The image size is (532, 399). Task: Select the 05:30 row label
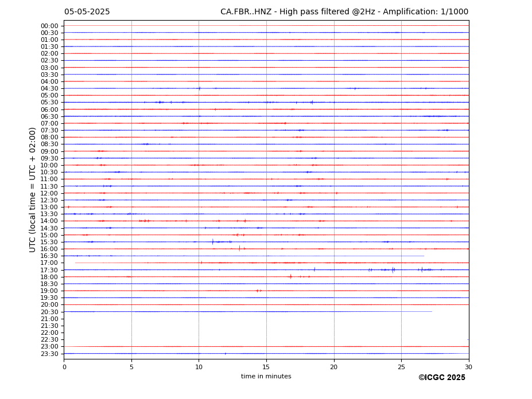click(x=49, y=103)
